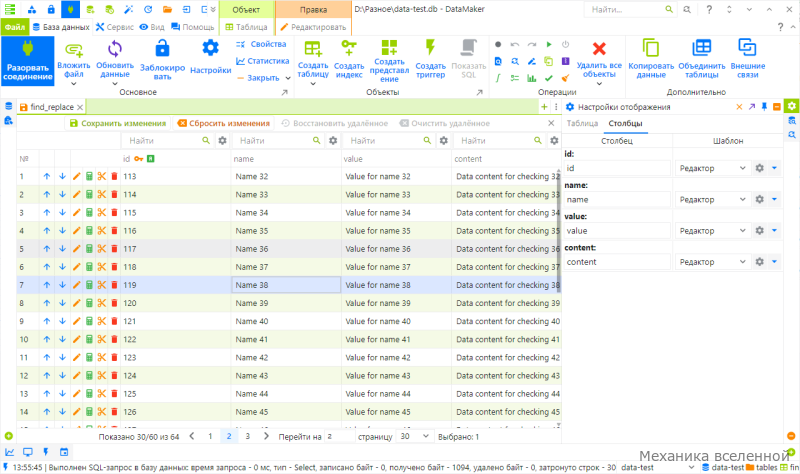Expand arrow under Создать таблицу
Image resolution: width=800 pixels, height=474 pixels.
[x=313, y=84]
